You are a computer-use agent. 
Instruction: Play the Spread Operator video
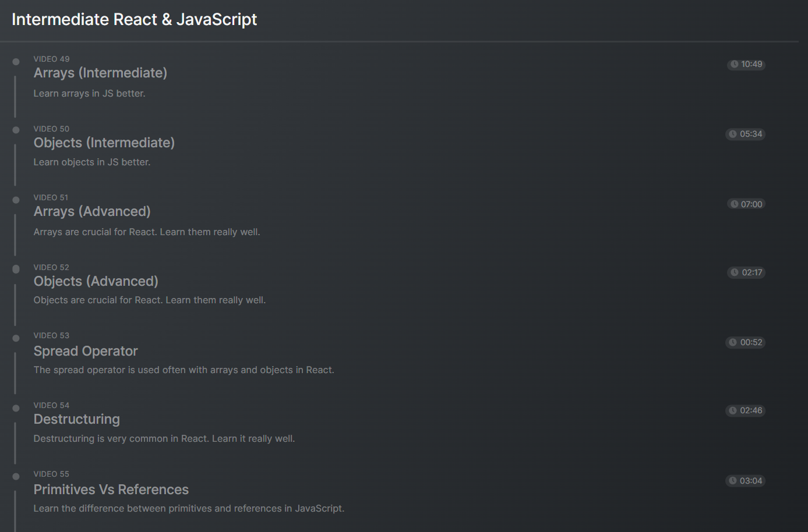(x=86, y=352)
